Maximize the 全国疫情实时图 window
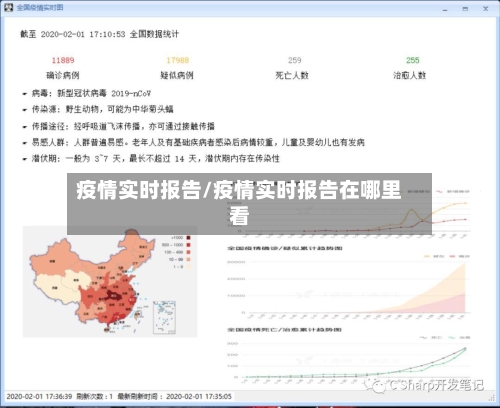 [465, 9]
